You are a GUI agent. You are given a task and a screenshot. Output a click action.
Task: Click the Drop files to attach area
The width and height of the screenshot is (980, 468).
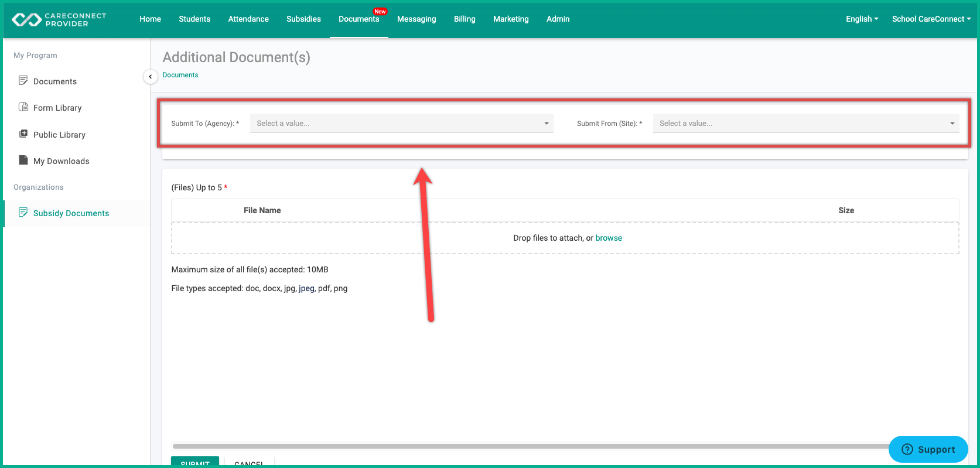pos(565,238)
